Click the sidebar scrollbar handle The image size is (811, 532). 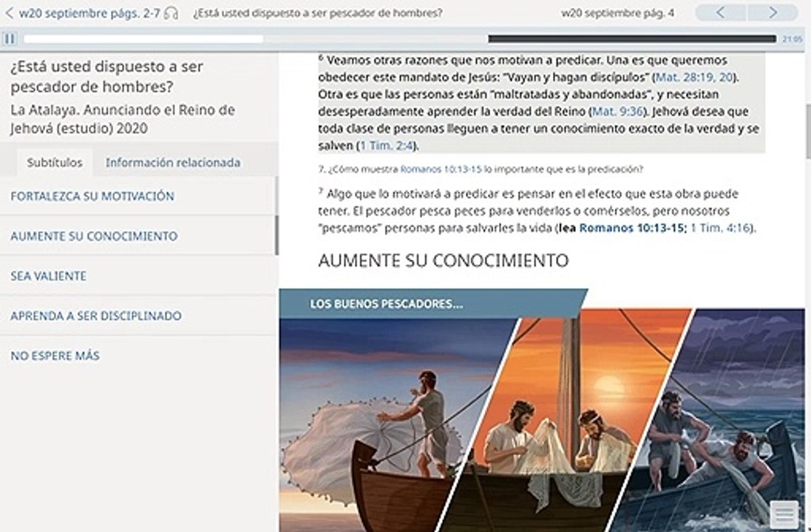[x=276, y=235]
